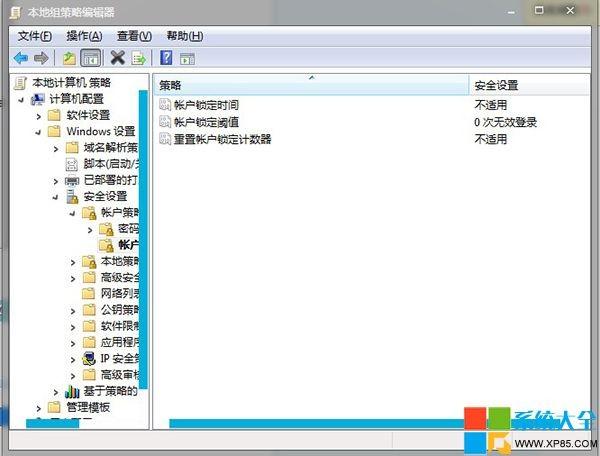The image size is (600, 456).
Task: Click the 安全设置 column header
Action: 529,85
